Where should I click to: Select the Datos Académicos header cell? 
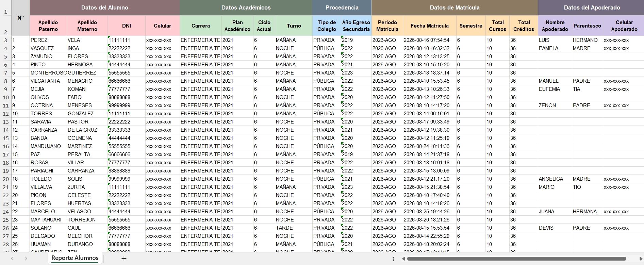pos(246,7)
